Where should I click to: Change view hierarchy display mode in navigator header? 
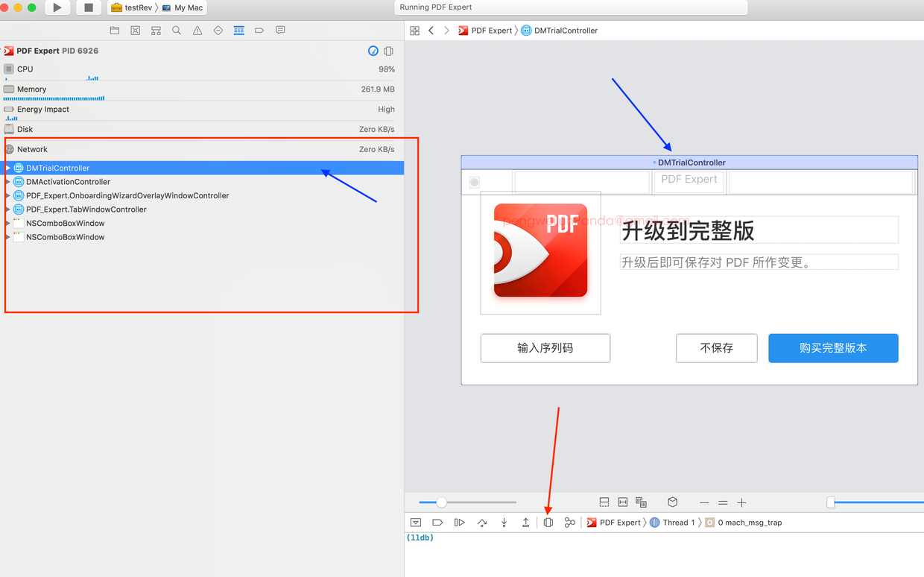tap(388, 51)
